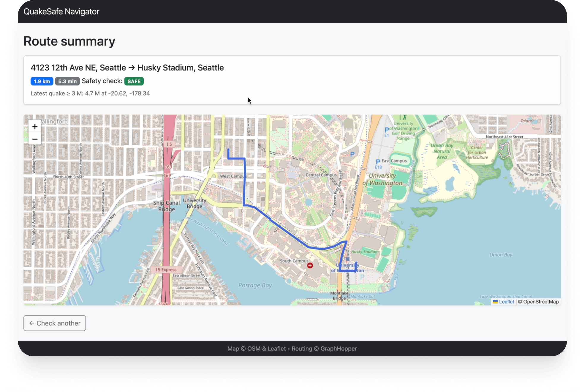Click the blue parking P icon near Central Campus
585x392 pixels.
352,154
